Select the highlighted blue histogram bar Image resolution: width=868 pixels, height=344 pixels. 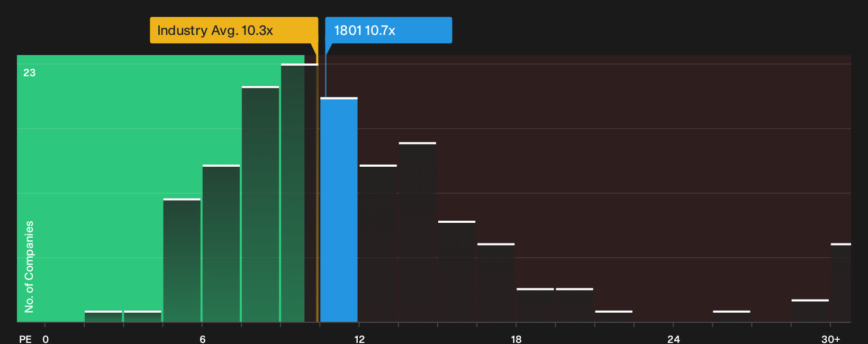click(x=339, y=210)
